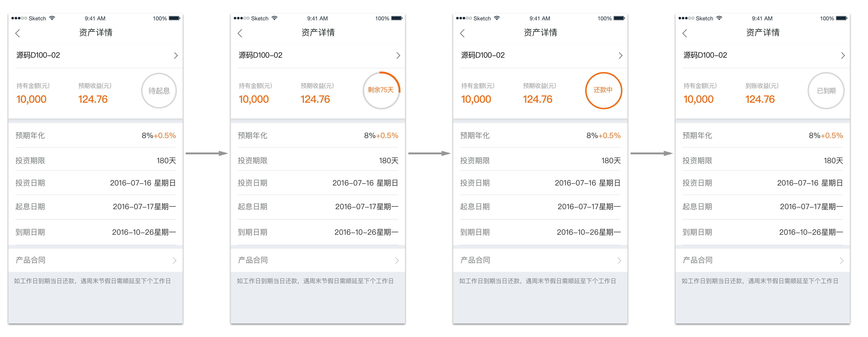This screenshot has height=337, width=868.
Task: Click the 待起息 status circle
Action: point(159,91)
